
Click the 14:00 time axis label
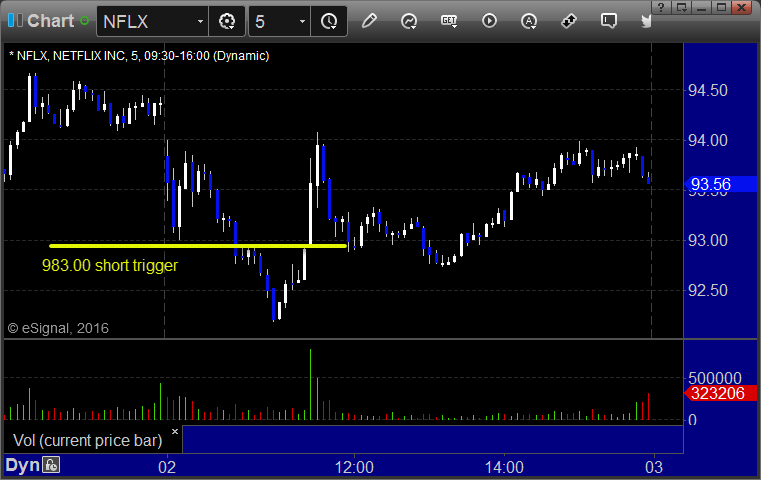coord(504,467)
